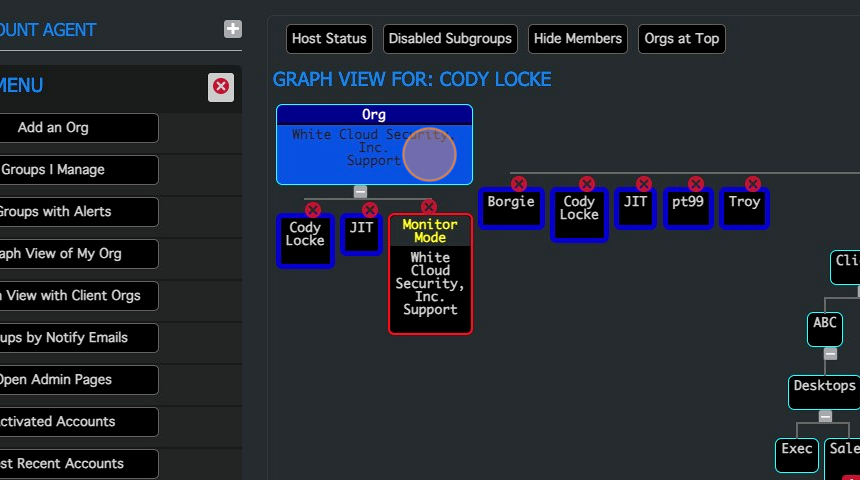Toggle Disabled Subgroups display

450,39
